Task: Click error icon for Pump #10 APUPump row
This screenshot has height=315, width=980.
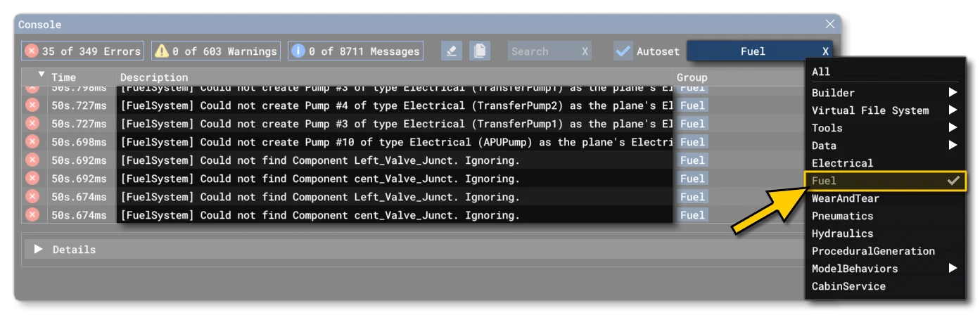Action: click(32, 142)
